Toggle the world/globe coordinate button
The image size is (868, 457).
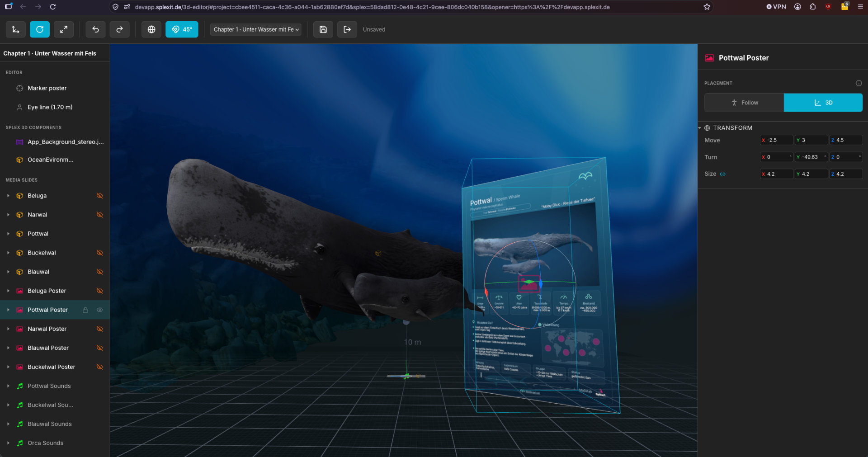click(151, 29)
